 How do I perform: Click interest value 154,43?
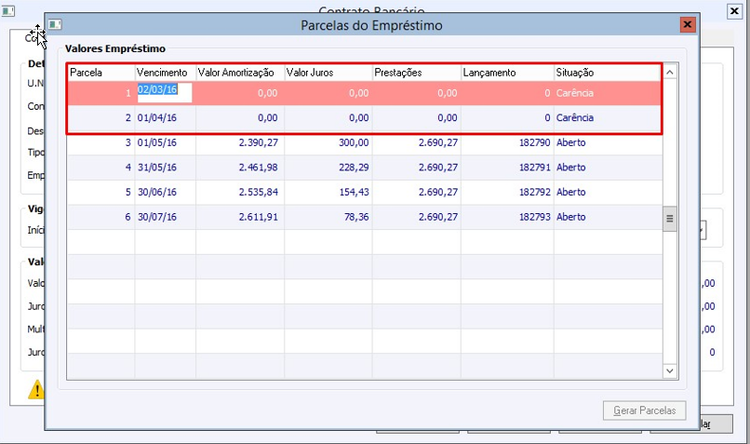pos(354,192)
